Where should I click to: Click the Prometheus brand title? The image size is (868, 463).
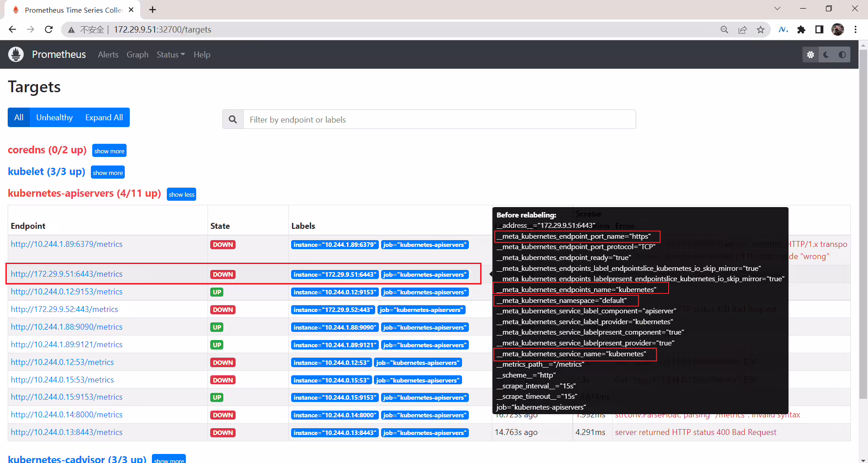click(59, 54)
